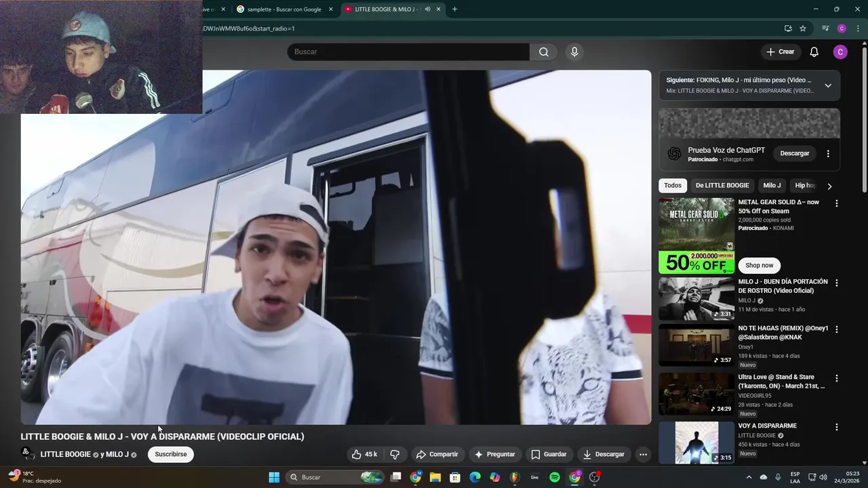Select the Hip hop filter chip
Screen dimensions: 868x488
pyautogui.click(x=806, y=186)
